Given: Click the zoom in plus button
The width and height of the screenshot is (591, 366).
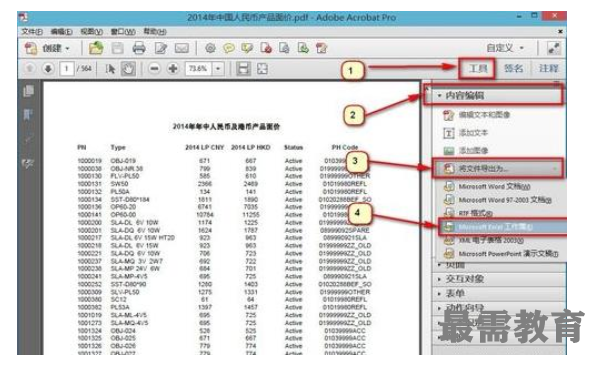Looking at the screenshot, I should [173, 69].
